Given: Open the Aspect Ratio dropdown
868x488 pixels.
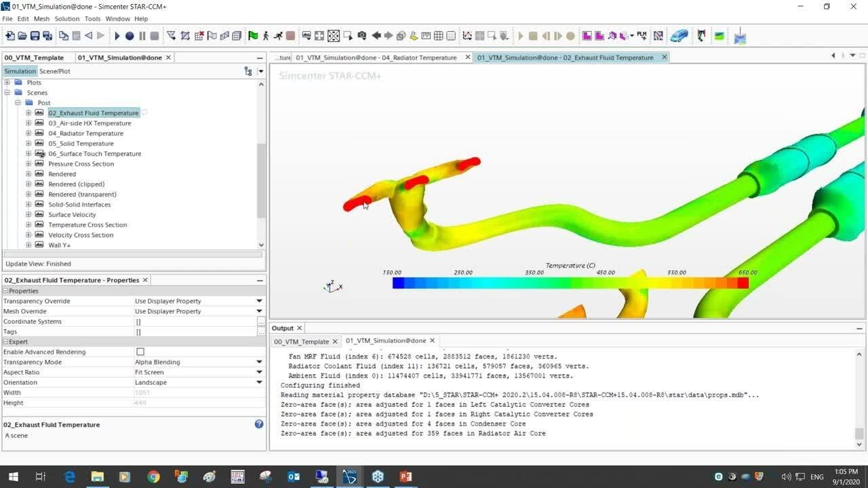Looking at the screenshot, I should click(259, 372).
